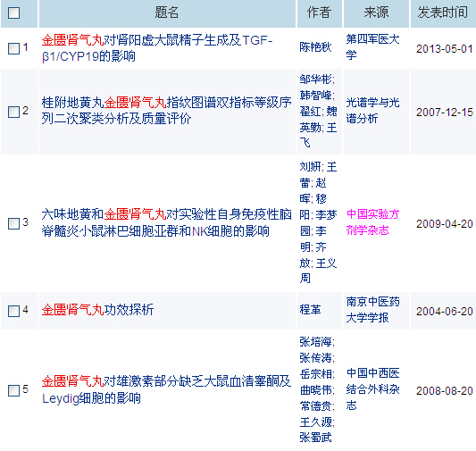The height and width of the screenshot is (451, 476).
Task: Open source 光谱学与光谱分析
Action: (x=372, y=111)
